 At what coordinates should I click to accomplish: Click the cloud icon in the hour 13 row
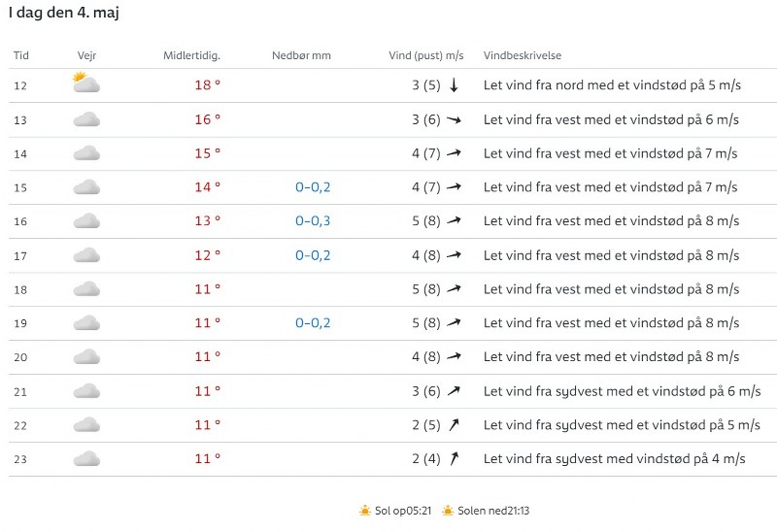(86, 119)
